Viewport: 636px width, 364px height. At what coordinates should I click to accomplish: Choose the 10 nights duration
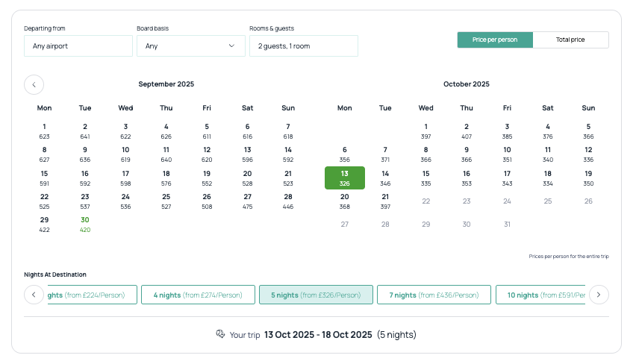[x=540, y=295]
